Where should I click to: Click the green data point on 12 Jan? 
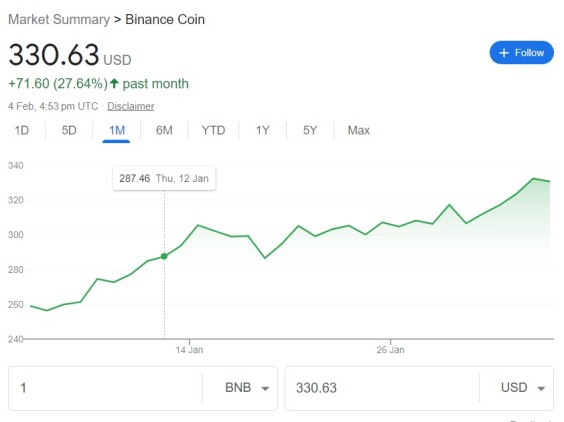pos(164,257)
